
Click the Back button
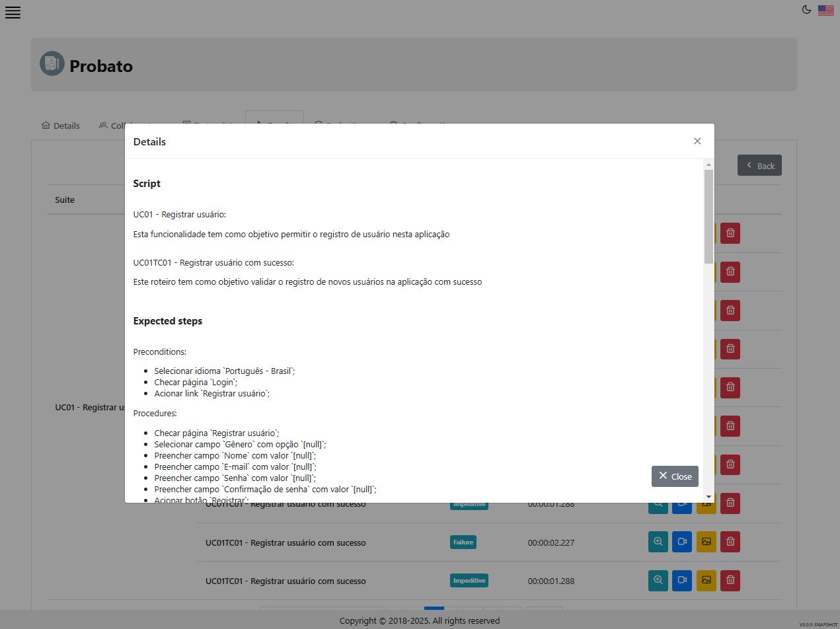coord(759,165)
